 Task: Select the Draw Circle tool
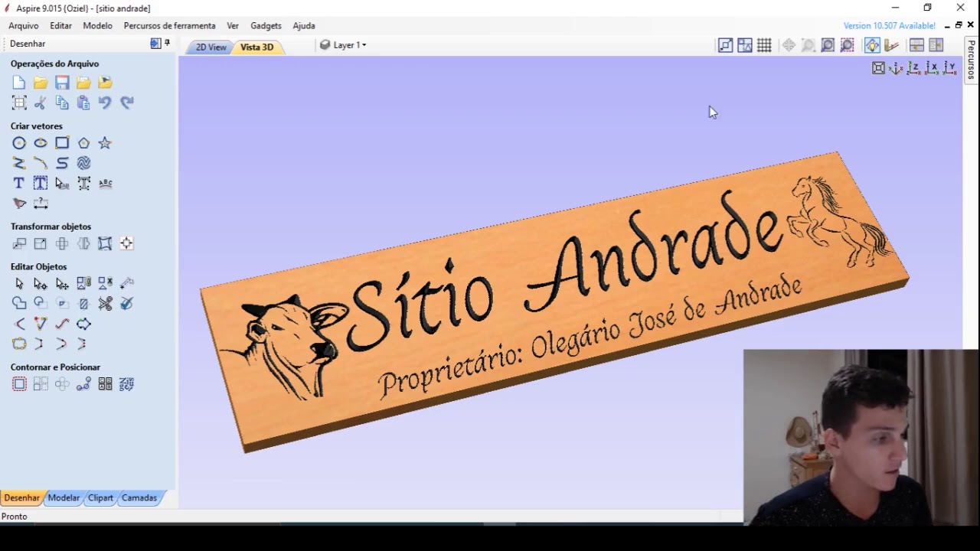19,143
